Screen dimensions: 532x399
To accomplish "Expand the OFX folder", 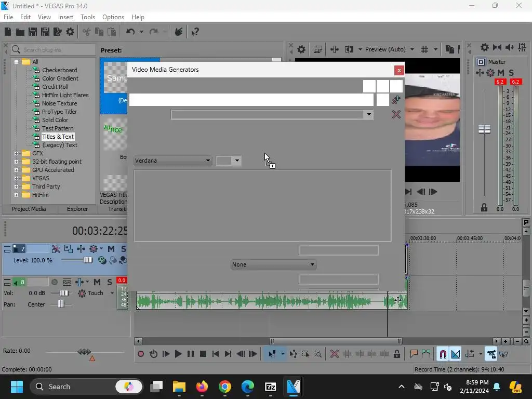I will [x=16, y=153].
